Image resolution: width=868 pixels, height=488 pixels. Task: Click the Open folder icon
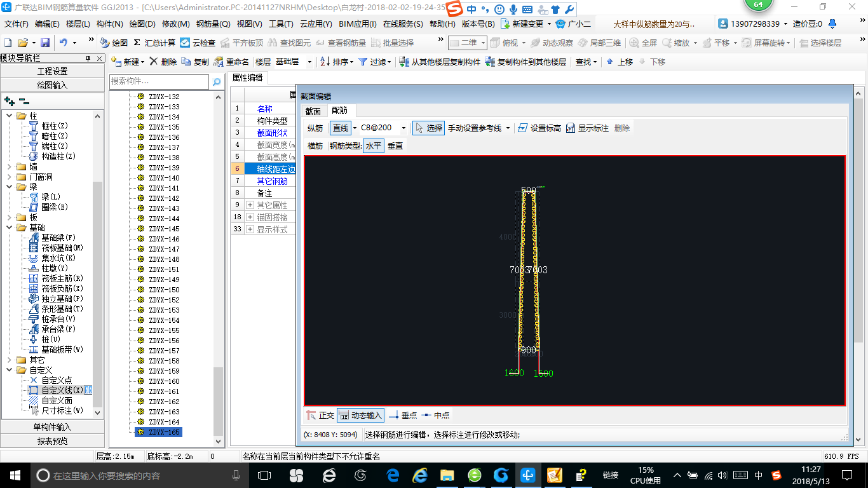pyautogui.click(x=22, y=43)
